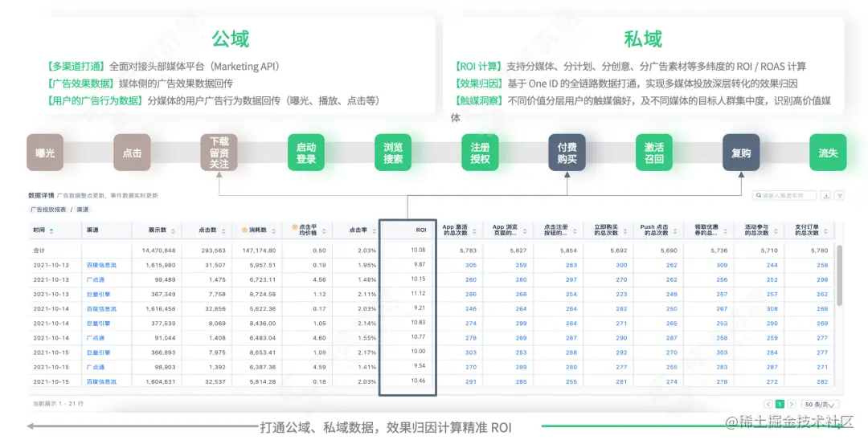
Task: Click the download icon beside the search box
Action: pyautogui.click(x=826, y=195)
